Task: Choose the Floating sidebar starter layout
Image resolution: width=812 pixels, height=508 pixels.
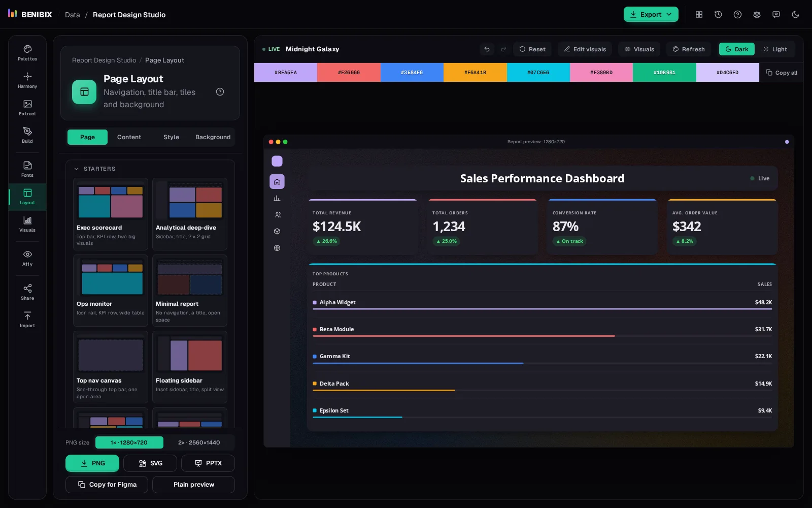Action: [x=190, y=367]
